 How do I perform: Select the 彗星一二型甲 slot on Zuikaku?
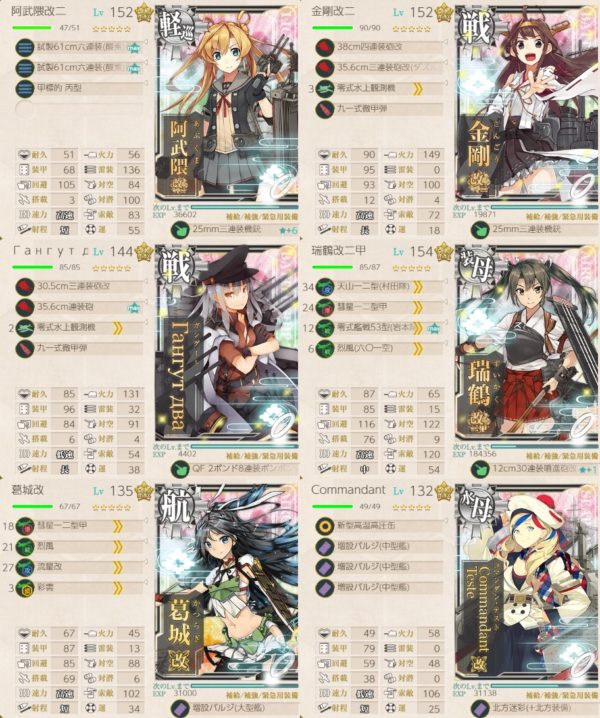pos(379,307)
